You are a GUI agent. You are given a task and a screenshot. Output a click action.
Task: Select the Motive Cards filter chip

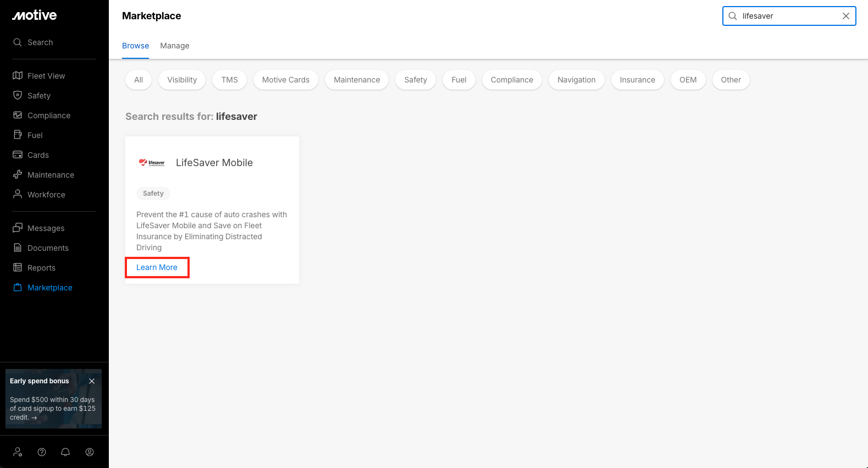tap(286, 80)
